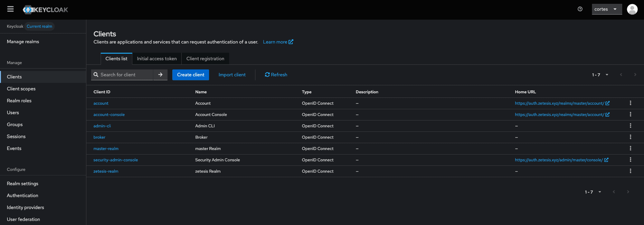This screenshot has height=225, width=644.
Task: Open the account client ID link
Action: 101,103
